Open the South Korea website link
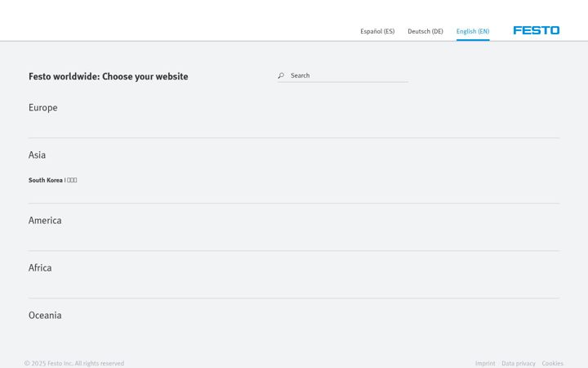The height and width of the screenshot is (368, 588). click(53, 180)
